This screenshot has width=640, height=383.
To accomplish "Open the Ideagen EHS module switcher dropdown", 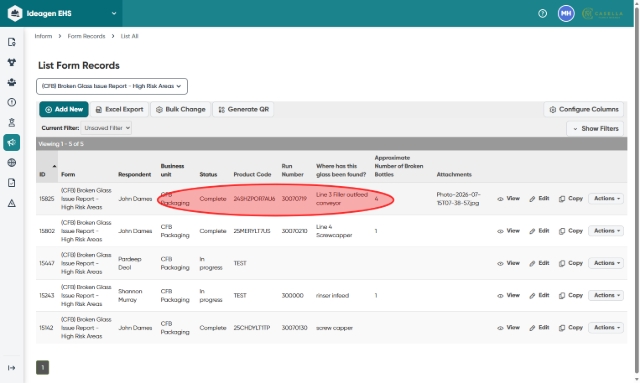I will pos(114,13).
